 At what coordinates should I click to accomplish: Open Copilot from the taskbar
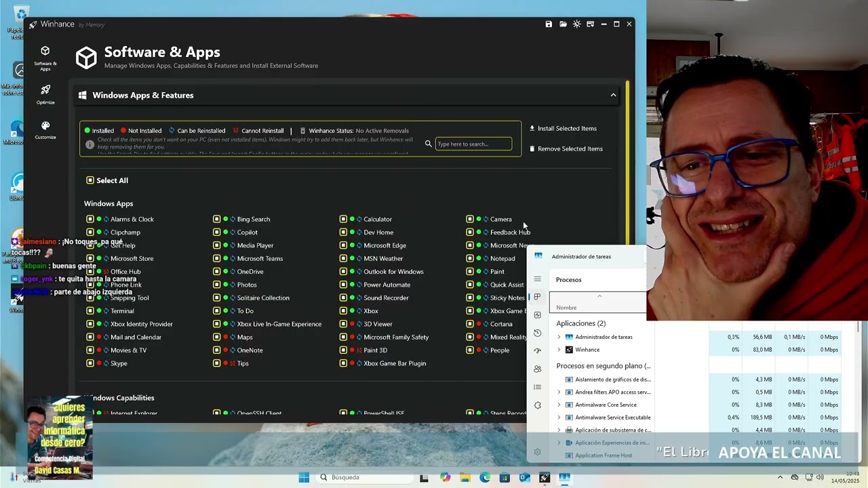click(445, 477)
